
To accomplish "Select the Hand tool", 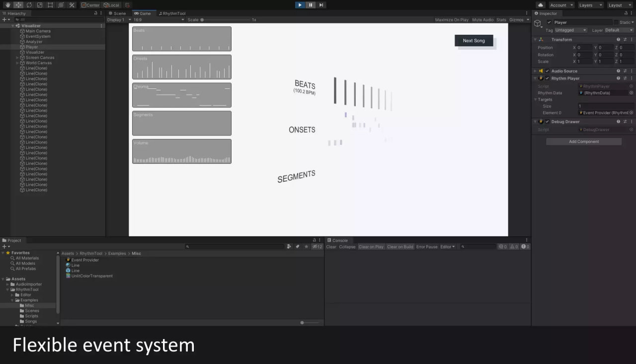I will [8, 5].
